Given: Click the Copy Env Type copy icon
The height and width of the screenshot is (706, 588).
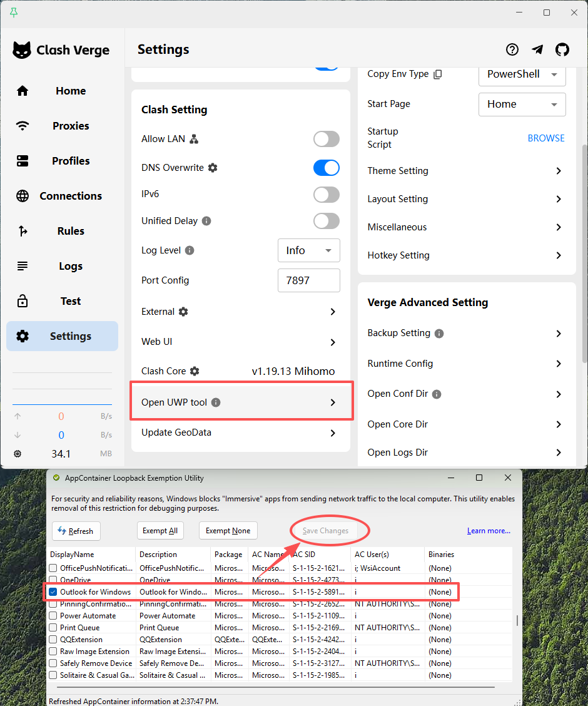Looking at the screenshot, I should pos(438,74).
